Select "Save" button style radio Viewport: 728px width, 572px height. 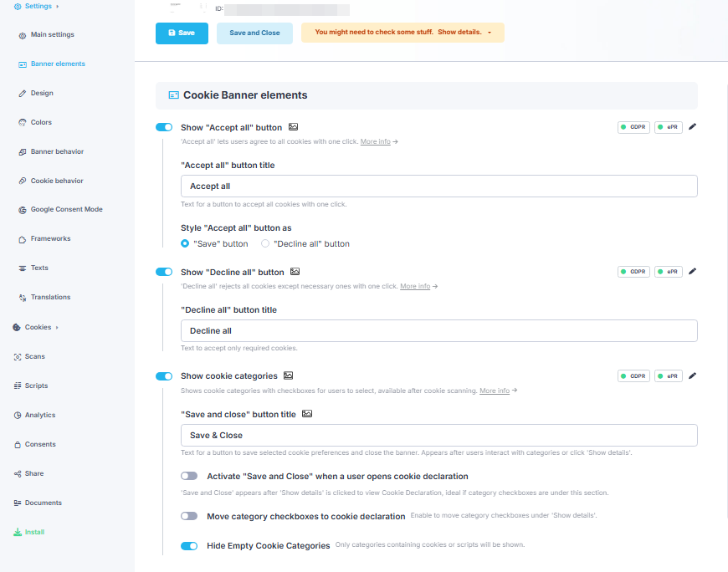(185, 243)
